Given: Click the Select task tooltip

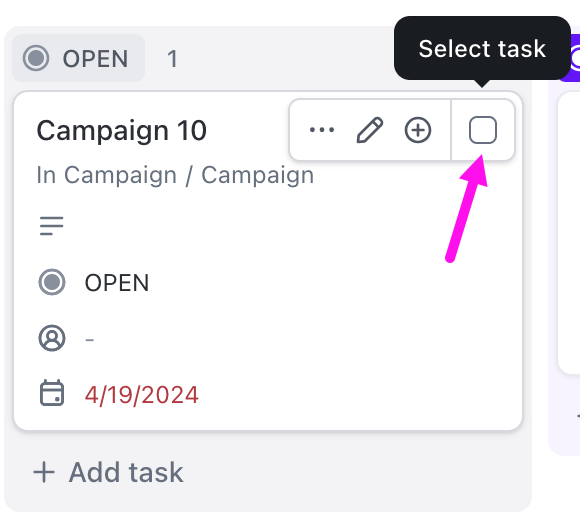Looking at the screenshot, I should [482, 48].
